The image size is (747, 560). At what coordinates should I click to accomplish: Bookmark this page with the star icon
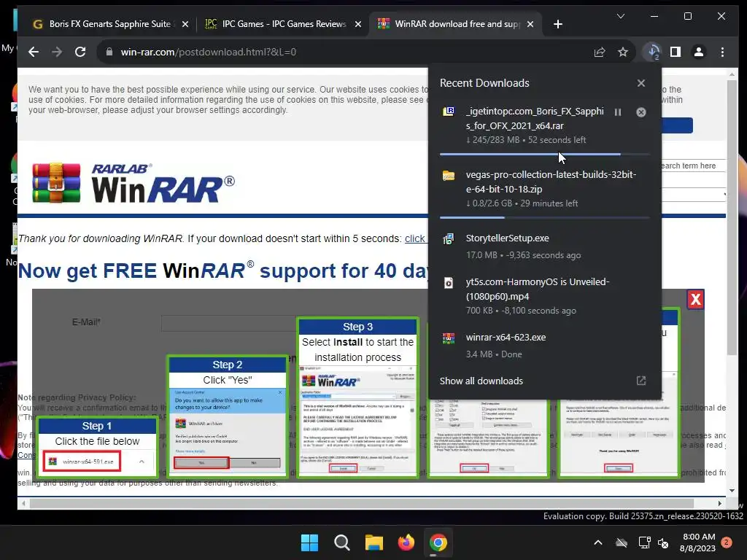click(623, 52)
